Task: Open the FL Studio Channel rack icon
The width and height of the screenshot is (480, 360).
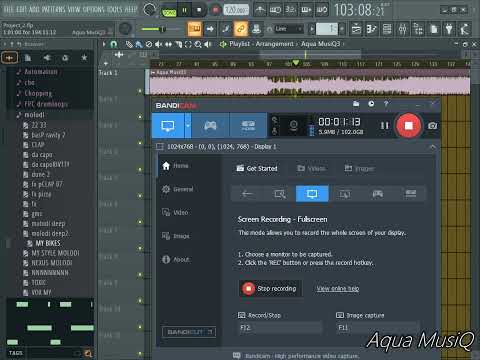Action: click(387, 29)
